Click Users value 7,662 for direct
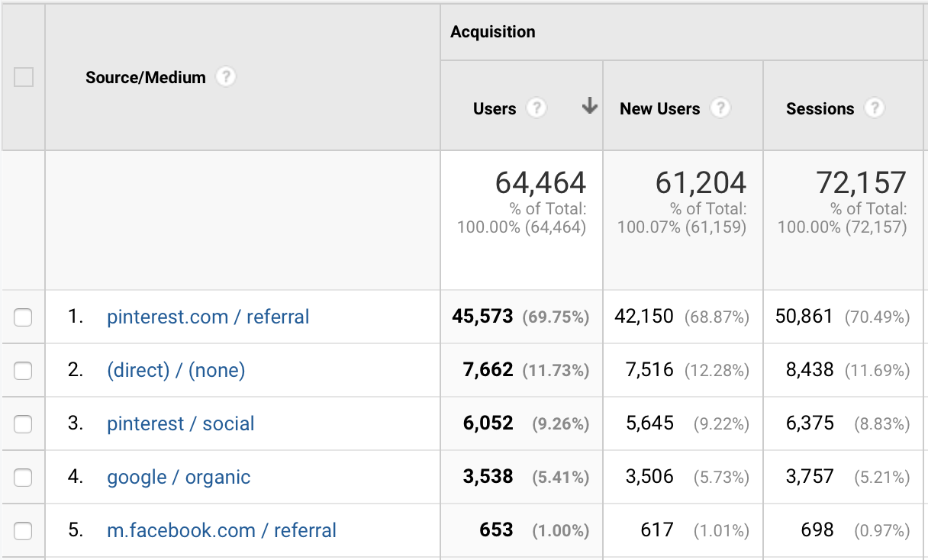Image resolution: width=928 pixels, height=560 pixels. point(488,370)
